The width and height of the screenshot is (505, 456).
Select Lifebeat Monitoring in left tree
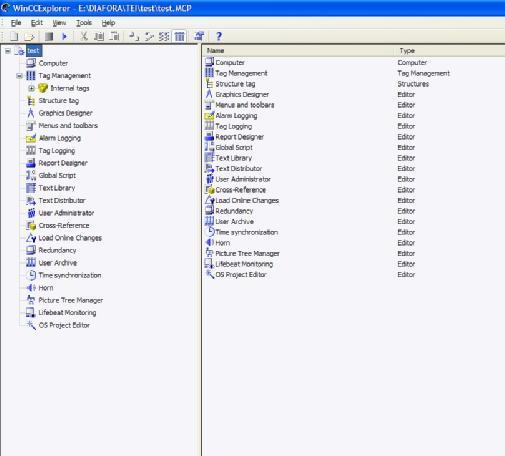pyautogui.click(x=67, y=312)
